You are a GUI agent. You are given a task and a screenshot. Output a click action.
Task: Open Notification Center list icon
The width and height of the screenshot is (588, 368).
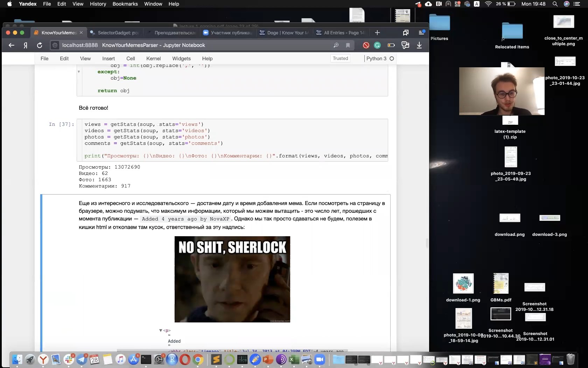pyautogui.click(x=577, y=4)
